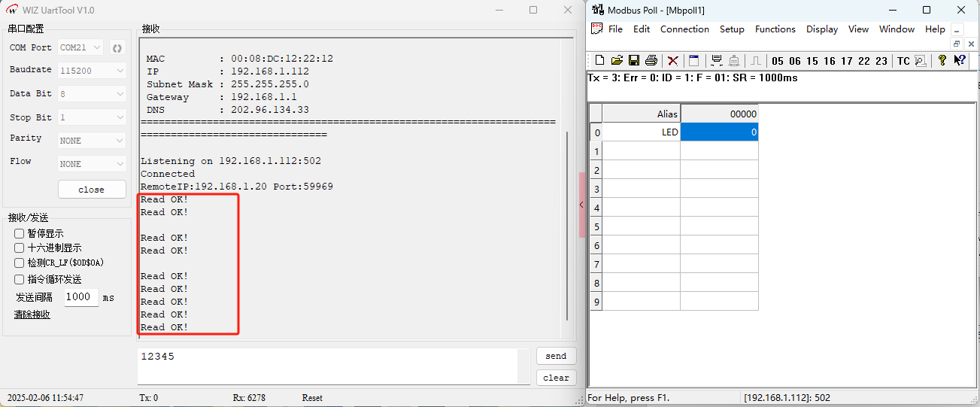Click the New document icon in Modbus Poll
Viewport: 980px width, 407px height.
tap(599, 61)
